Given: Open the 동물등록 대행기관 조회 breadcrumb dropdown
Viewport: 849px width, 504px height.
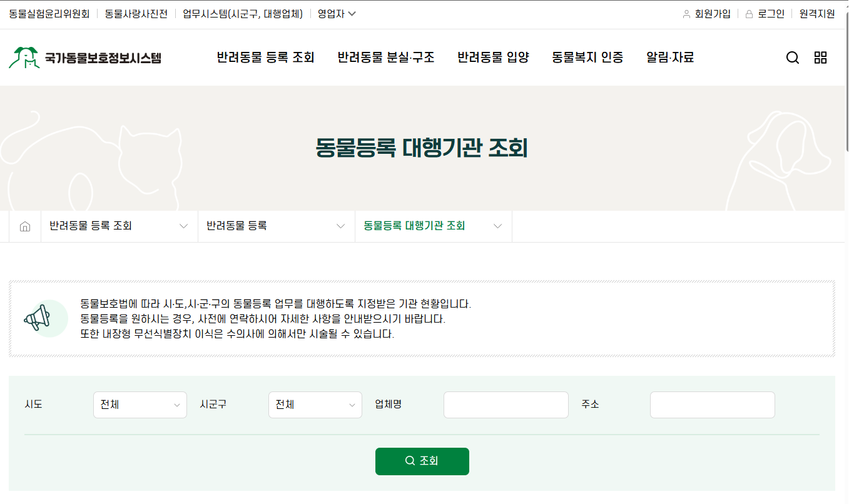Looking at the screenshot, I should pos(498,226).
